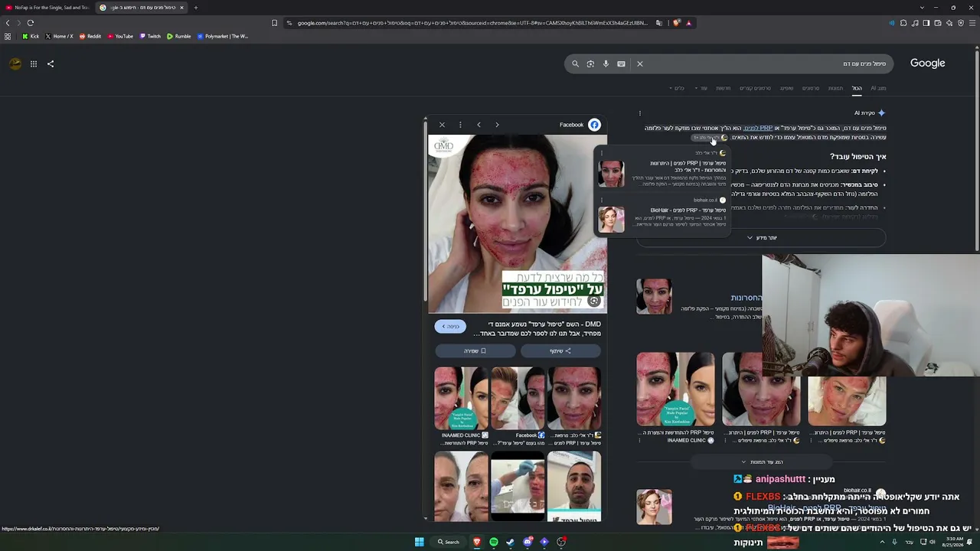The height and width of the screenshot is (551, 980).
Task: Bookmark this page from the address bar
Action: [275, 23]
